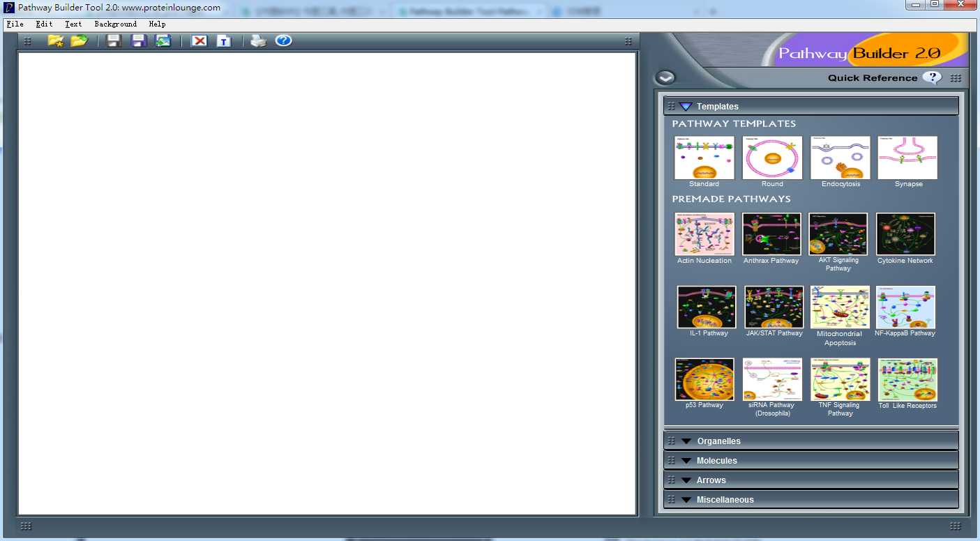Click the 'PATHWAY TEMPLATES' heading text
980x541 pixels.
[x=734, y=124]
